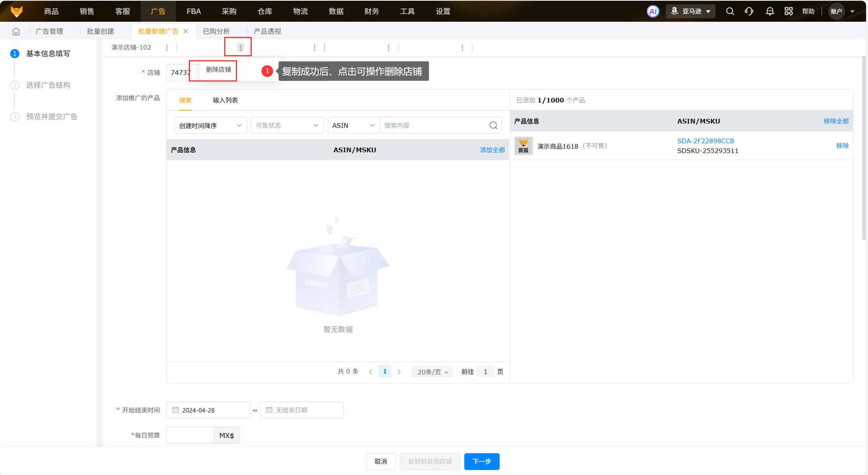The width and height of the screenshot is (868, 475).
Task: Open the start date 2024-04-28 picker
Action: click(208, 410)
